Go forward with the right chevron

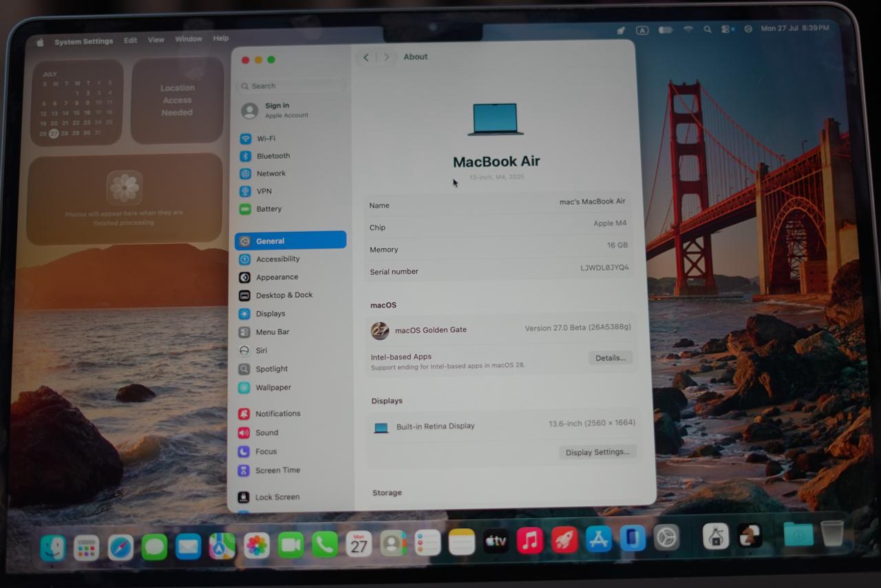point(386,57)
